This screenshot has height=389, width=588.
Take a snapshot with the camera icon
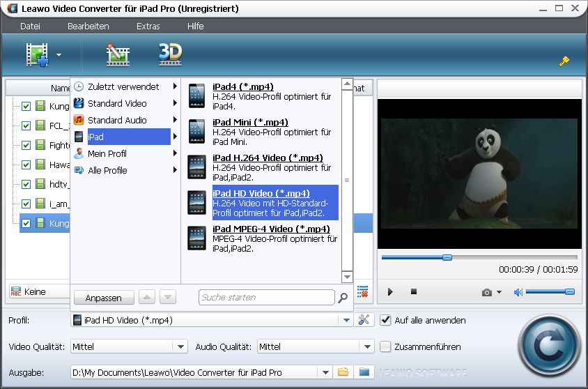point(487,292)
